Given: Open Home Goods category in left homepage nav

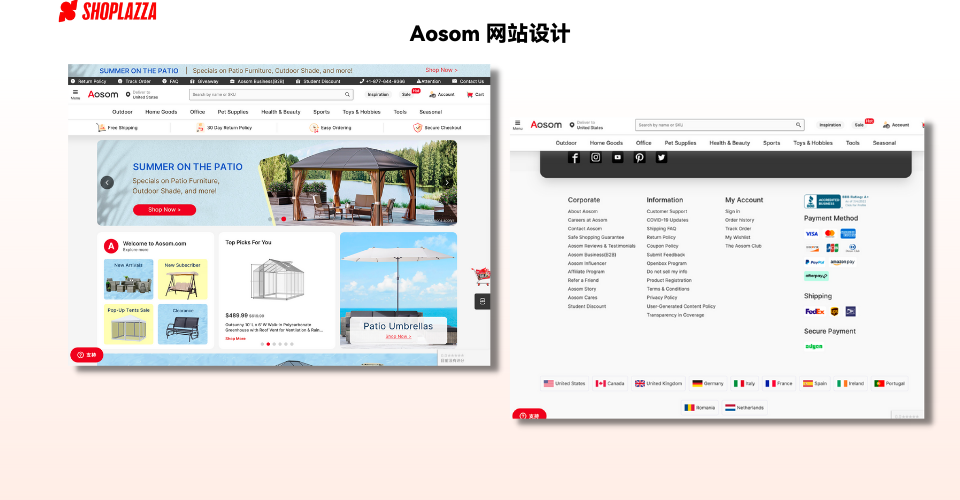Looking at the screenshot, I should (x=161, y=112).
